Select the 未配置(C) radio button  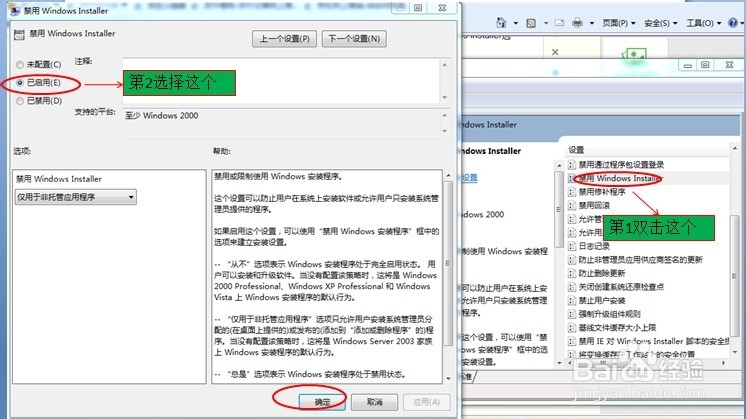20,65
